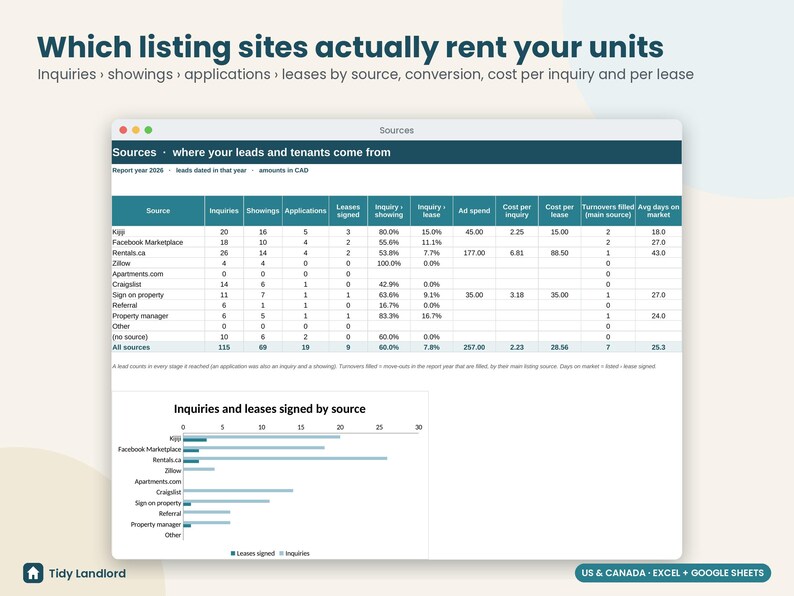The width and height of the screenshot is (794, 596).
Task: Select total inquiries value 115
Action: click(x=224, y=347)
